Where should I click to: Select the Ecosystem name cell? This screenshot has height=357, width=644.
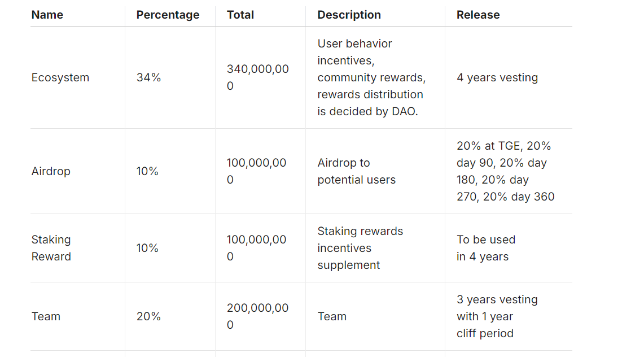60,78
